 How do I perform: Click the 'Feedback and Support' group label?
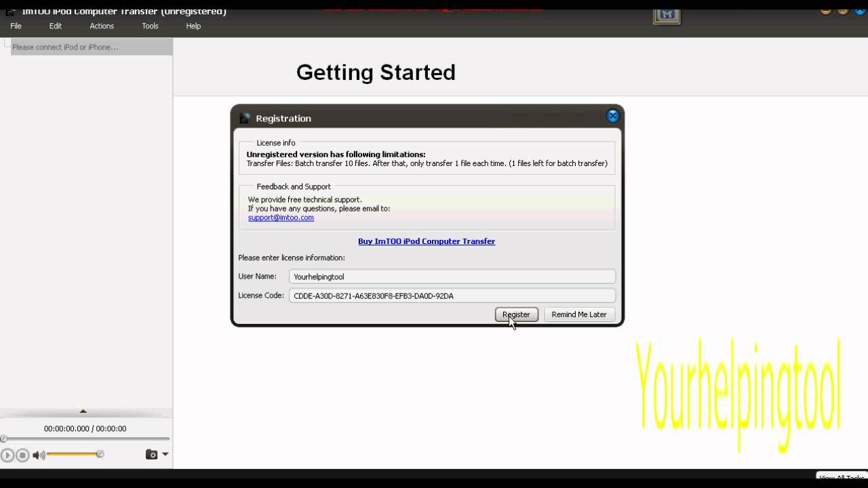(x=294, y=186)
